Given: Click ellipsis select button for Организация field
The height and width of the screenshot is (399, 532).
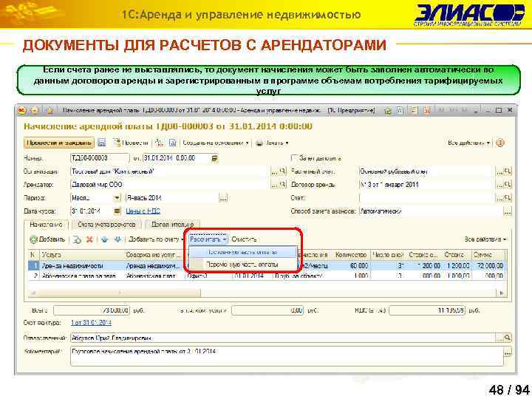Looking at the screenshot, I should point(274,171).
